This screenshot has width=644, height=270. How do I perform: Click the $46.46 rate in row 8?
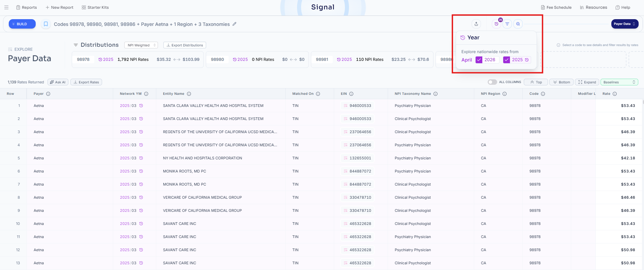coord(628,197)
